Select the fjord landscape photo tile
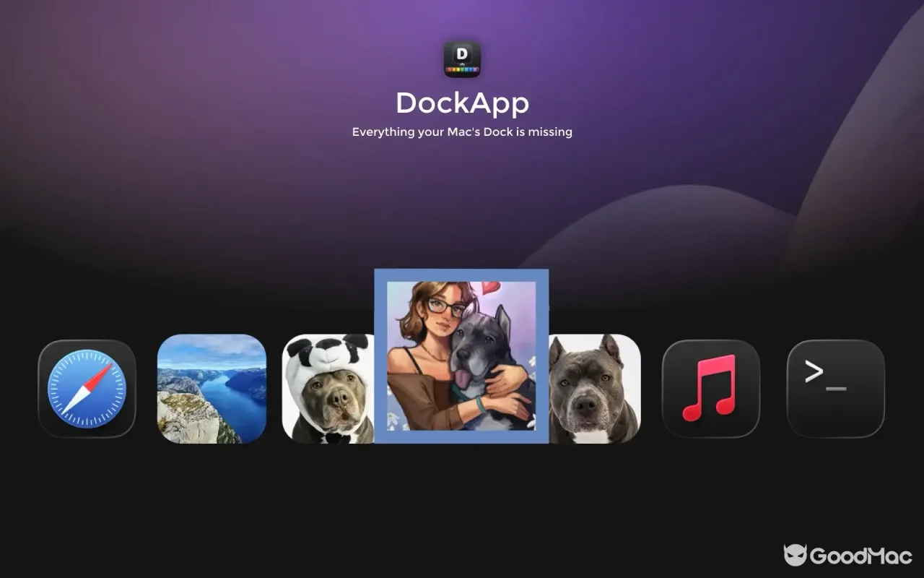 pos(212,389)
